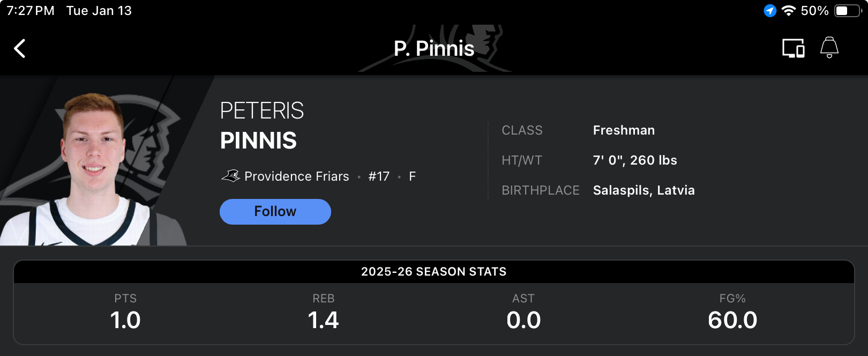
Task: Follow Peteris Pinnis
Action: (275, 211)
